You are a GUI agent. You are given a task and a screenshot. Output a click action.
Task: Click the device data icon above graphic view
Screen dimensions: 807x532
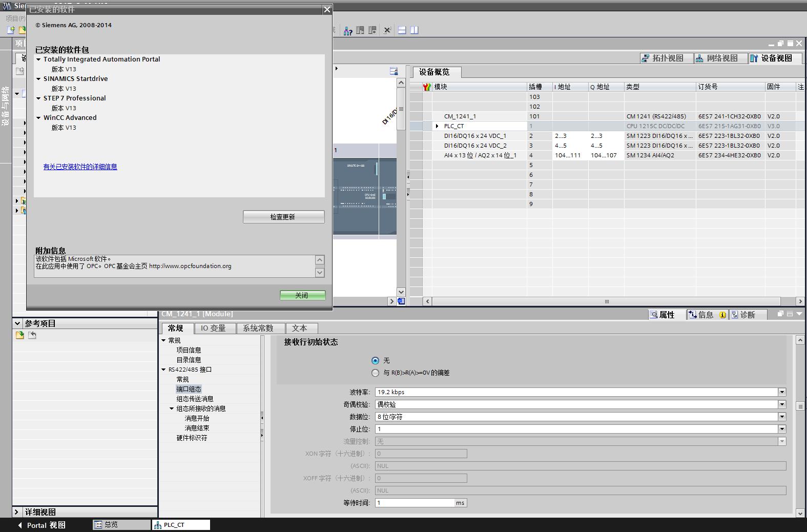click(x=394, y=71)
